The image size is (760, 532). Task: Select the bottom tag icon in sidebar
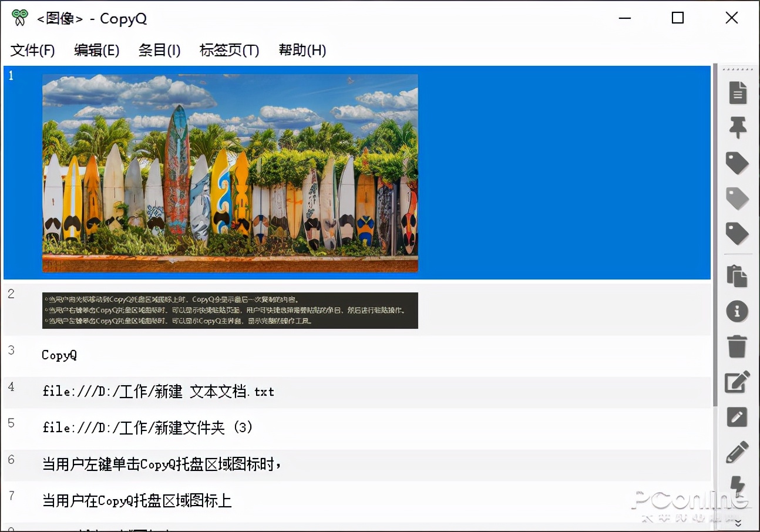pyautogui.click(x=737, y=234)
